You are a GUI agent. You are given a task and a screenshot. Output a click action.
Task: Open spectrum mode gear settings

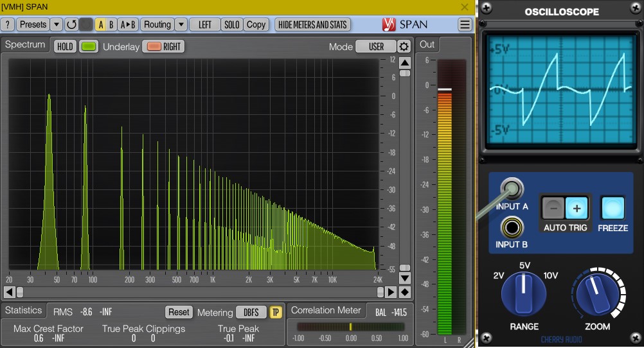(x=404, y=46)
